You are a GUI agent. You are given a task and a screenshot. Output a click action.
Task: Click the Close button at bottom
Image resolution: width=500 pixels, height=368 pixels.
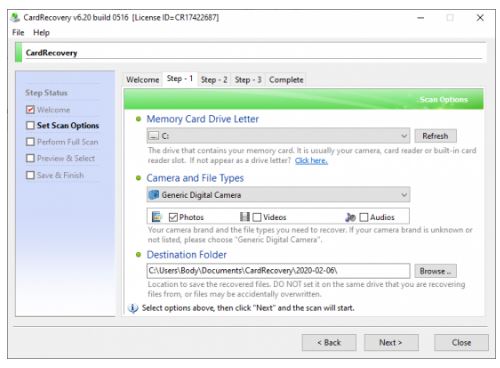click(x=461, y=343)
